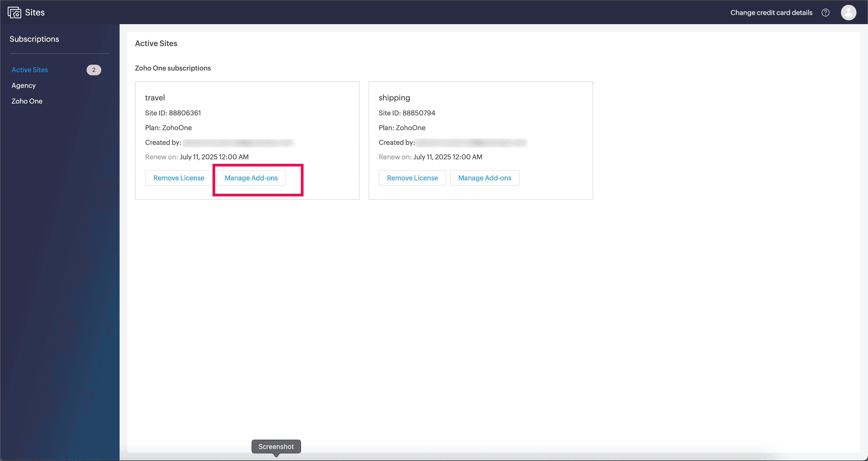Click the Active Sites page heading
Image resolution: width=868 pixels, height=461 pixels.
point(156,43)
